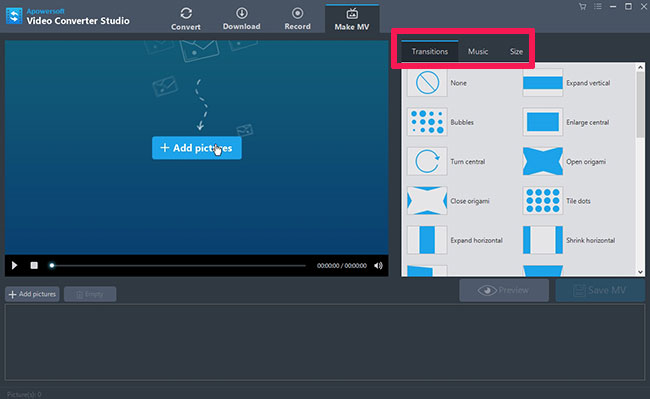Click the scroll up arrow in transitions list
The height and width of the screenshot is (399, 650).
pyautogui.click(x=640, y=67)
